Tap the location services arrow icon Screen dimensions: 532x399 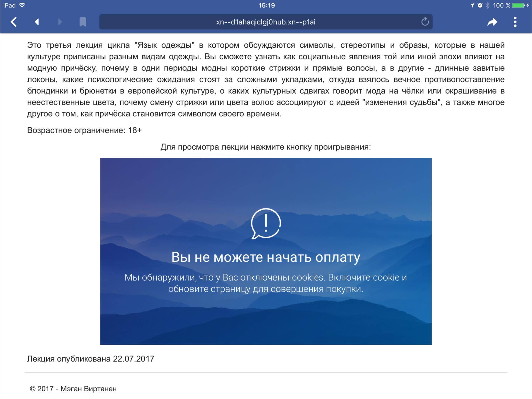[x=472, y=5]
